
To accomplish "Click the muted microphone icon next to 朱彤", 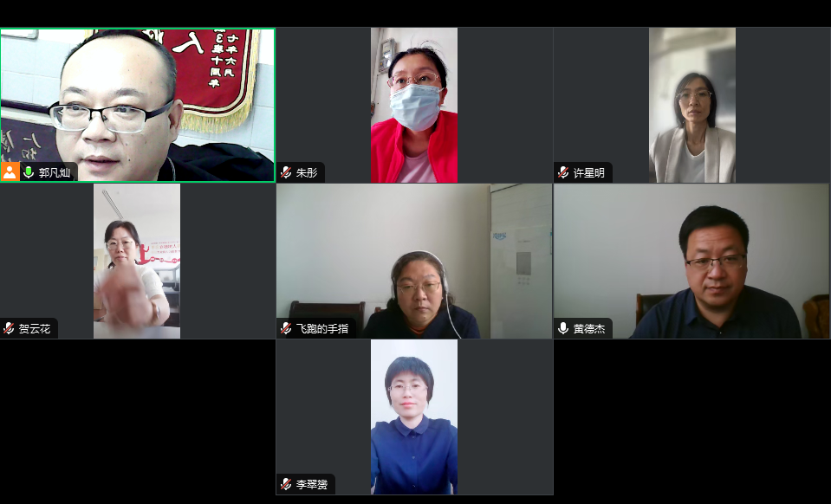I will [286, 172].
